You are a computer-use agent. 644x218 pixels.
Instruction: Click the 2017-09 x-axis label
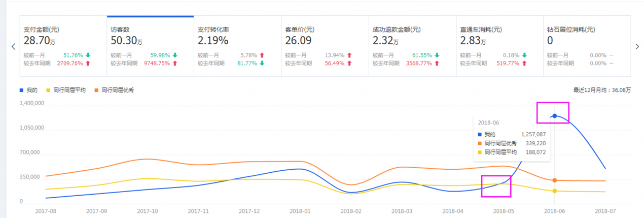pos(96,210)
